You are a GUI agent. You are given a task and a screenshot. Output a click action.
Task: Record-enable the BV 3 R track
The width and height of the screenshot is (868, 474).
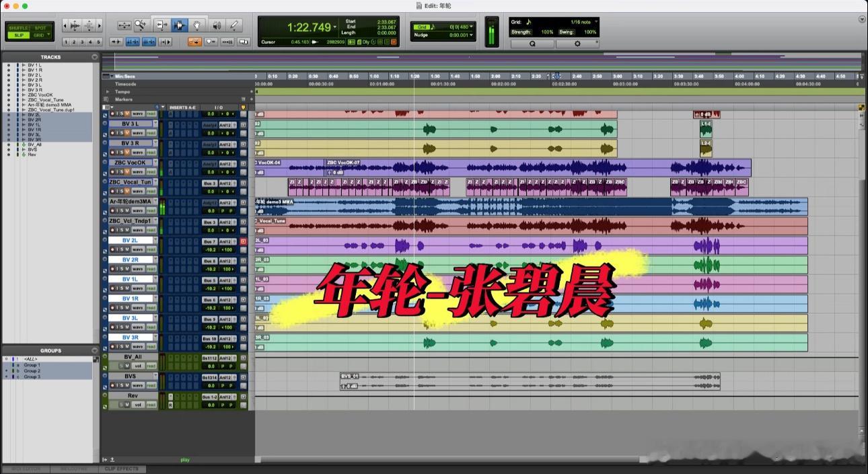pyautogui.click(x=112, y=152)
